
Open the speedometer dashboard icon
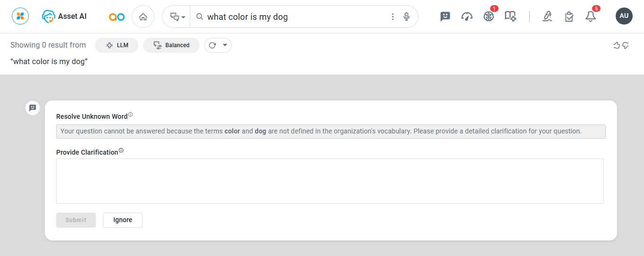pos(467,17)
